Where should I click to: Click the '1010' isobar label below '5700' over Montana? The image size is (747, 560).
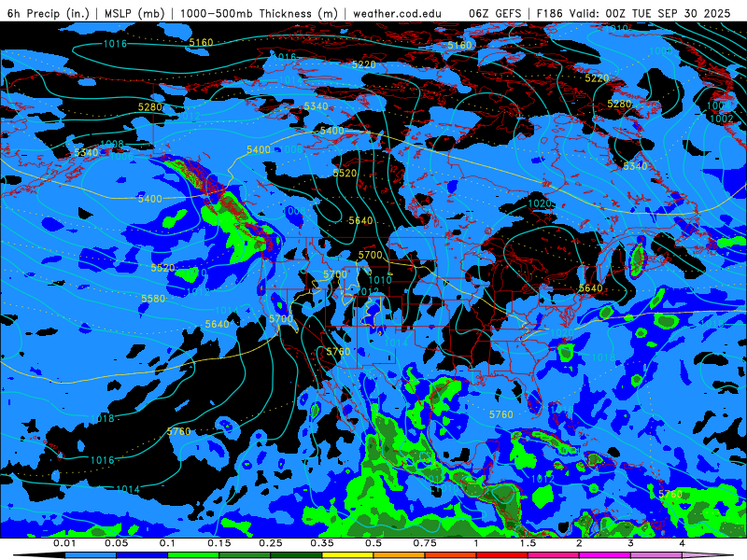pos(380,280)
